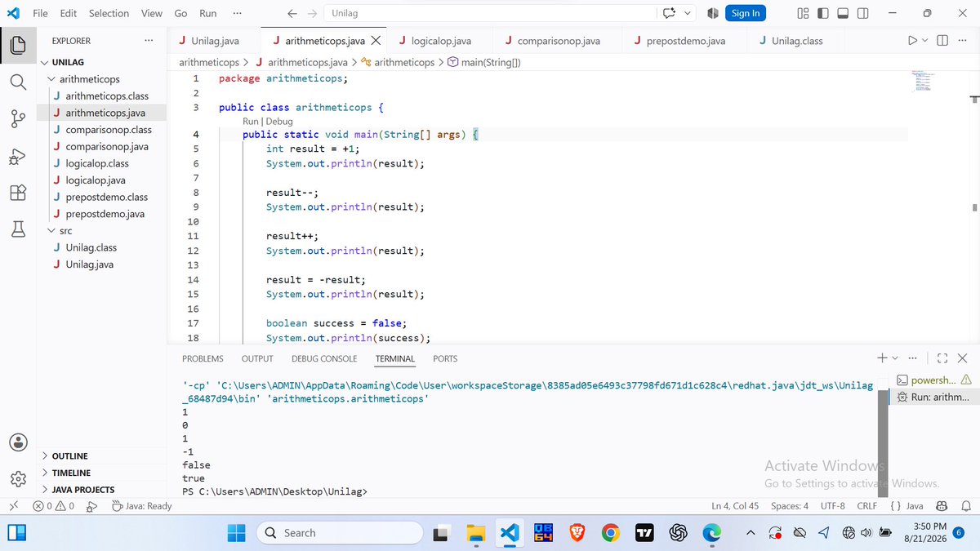
Task: Close the terminal panel
Action: click(962, 358)
